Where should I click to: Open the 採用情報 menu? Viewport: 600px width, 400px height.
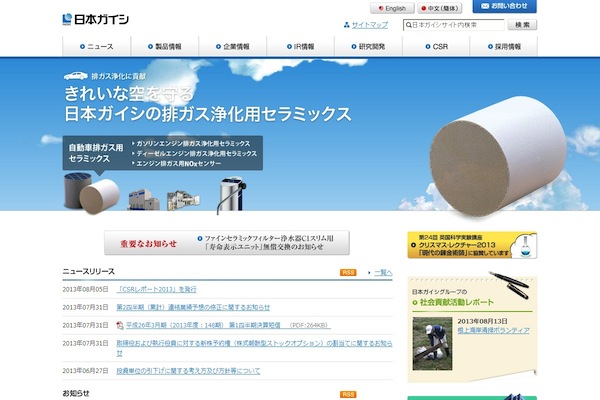[x=504, y=46]
